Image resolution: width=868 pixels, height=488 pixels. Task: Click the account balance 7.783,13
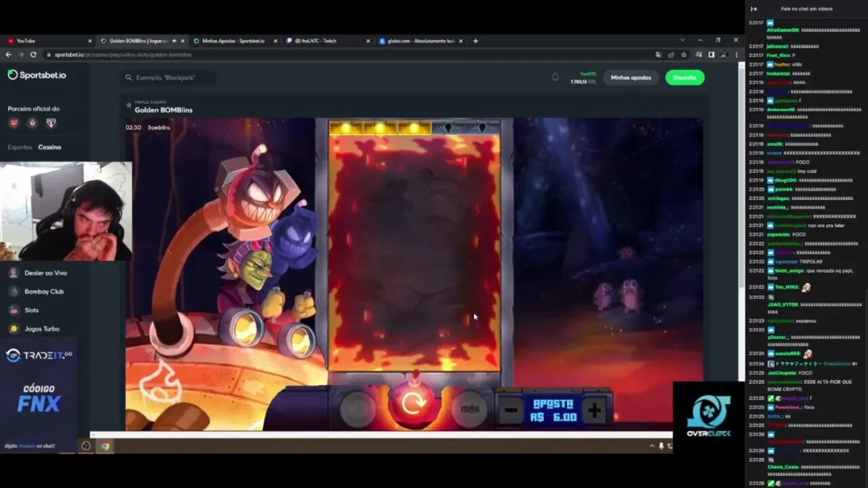(x=583, y=81)
